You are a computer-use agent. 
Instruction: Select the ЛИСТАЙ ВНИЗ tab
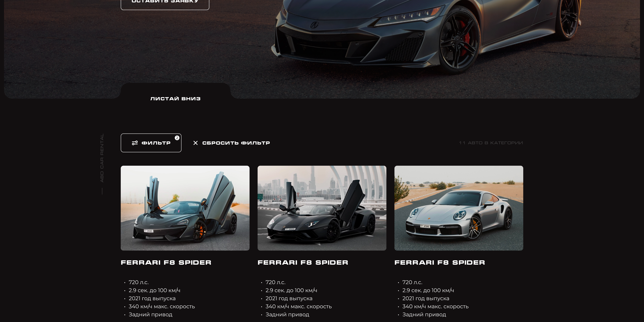click(x=175, y=98)
